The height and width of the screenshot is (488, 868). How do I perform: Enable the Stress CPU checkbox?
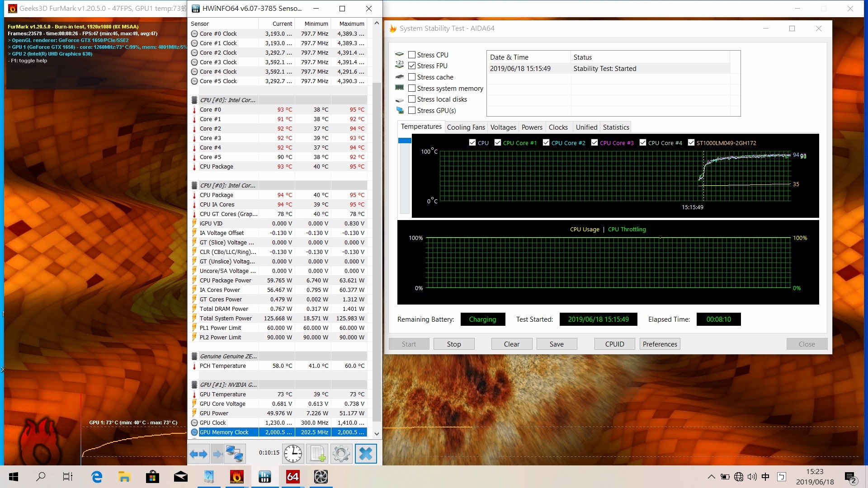point(412,55)
